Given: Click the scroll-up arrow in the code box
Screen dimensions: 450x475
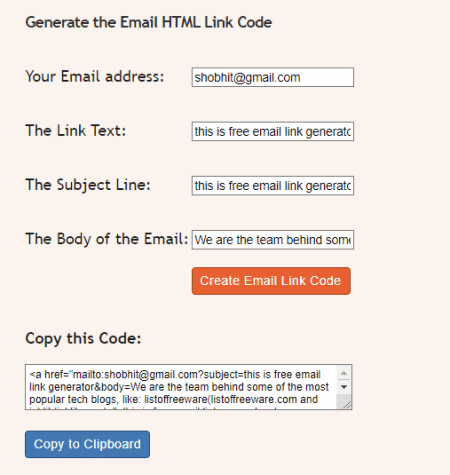Looking at the screenshot, I should [x=344, y=373].
